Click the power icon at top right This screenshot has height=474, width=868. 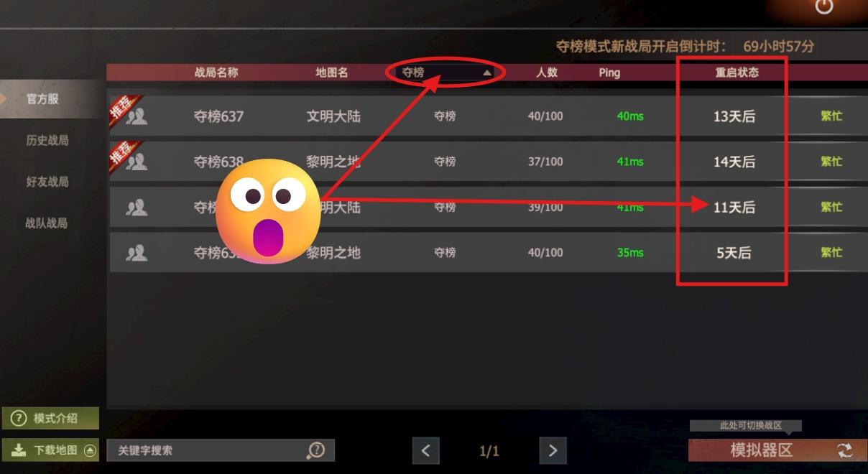(824, 6)
